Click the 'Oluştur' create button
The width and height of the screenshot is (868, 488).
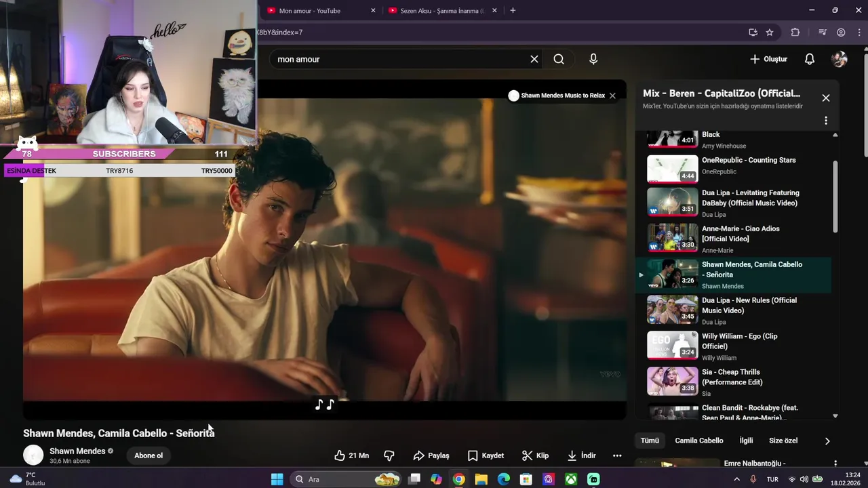click(769, 59)
